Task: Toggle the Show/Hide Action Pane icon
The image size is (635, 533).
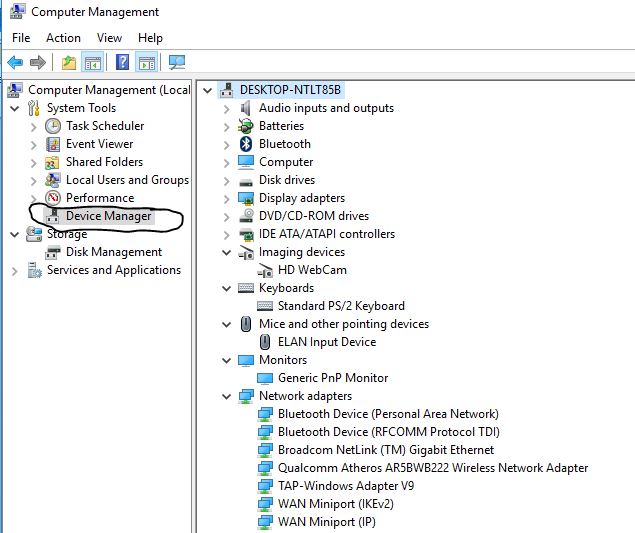Action: point(147,63)
